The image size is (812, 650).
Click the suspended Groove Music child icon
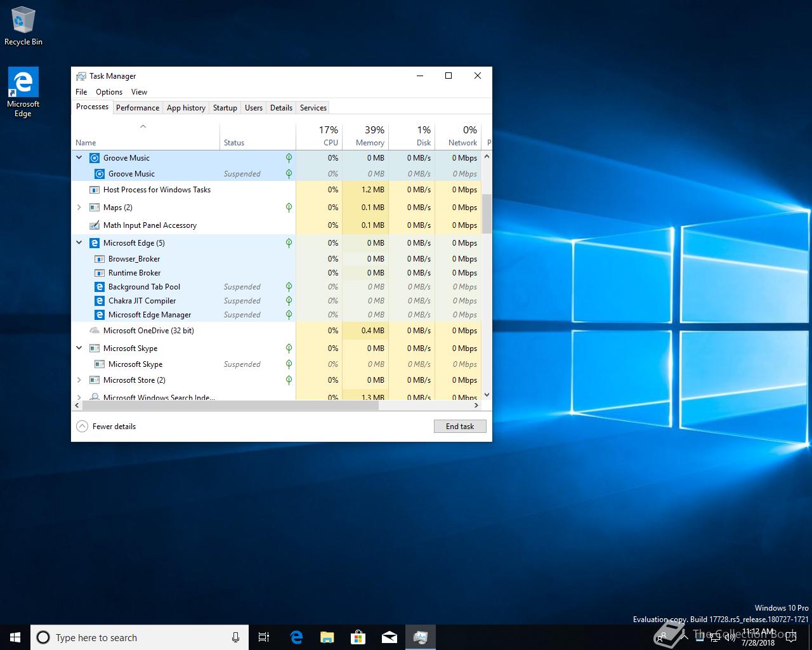100,174
